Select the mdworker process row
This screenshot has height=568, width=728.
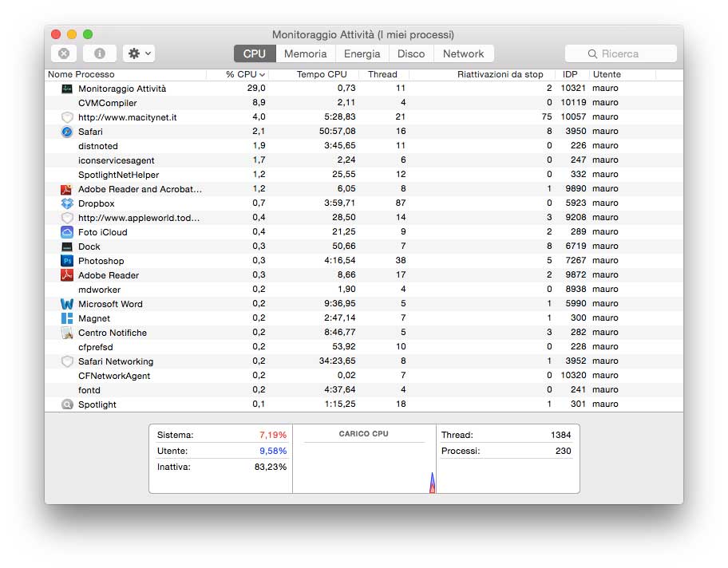coord(364,290)
